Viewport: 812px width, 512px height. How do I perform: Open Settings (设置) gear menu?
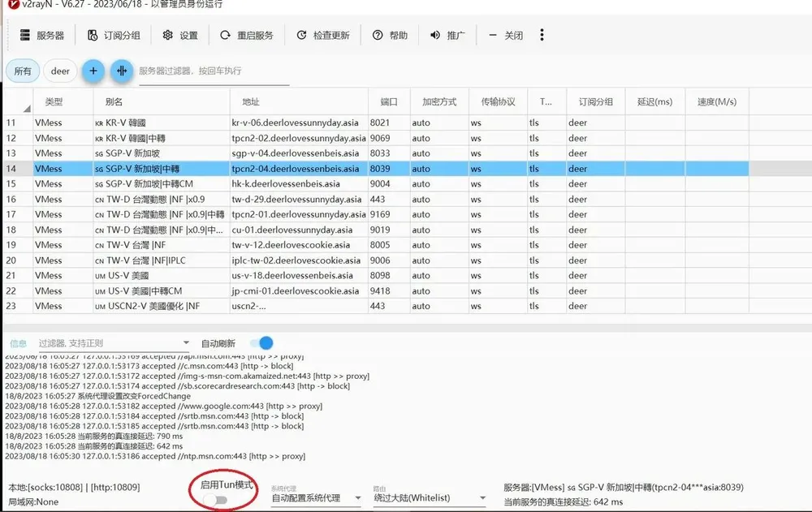(180, 36)
